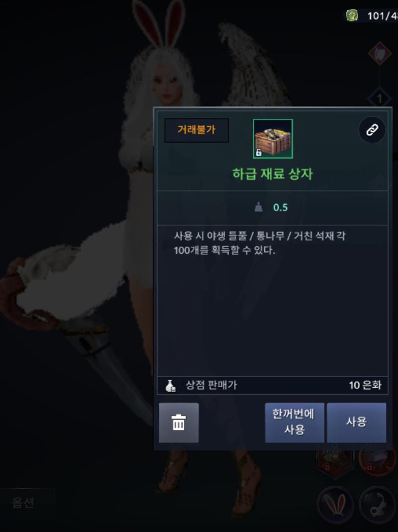Image resolution: width=398 pixels, height=532 pixels.
Task: Click the 사용 button
Action: tap(356, 423)
